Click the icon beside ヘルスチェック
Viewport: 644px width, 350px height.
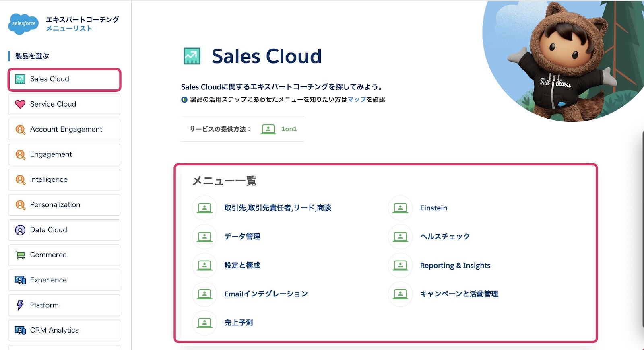(400, 237)
